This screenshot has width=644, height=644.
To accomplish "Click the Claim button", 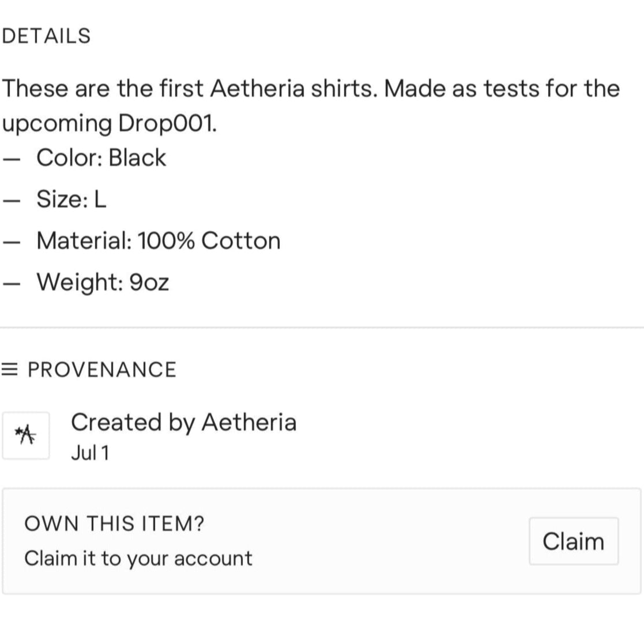I will pyautogui.click(x=573, y=541).
